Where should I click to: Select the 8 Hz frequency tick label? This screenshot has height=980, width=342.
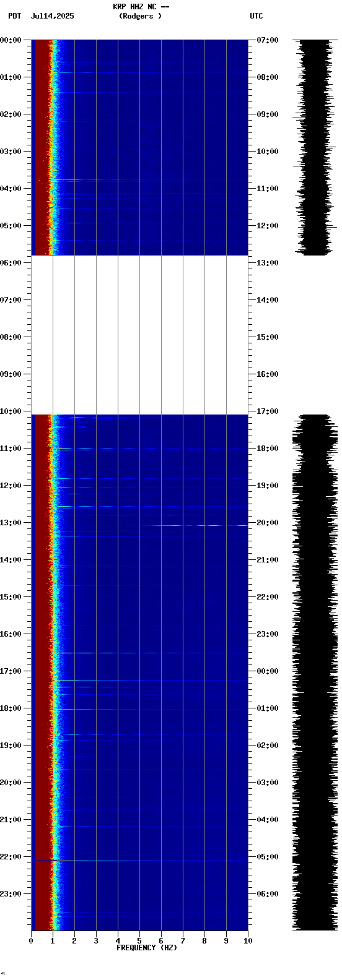coord(204,941)
